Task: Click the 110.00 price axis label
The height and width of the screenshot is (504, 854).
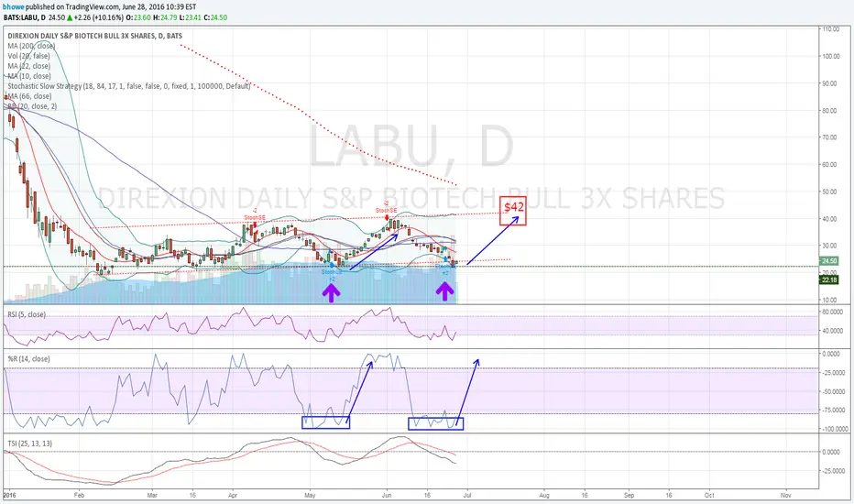Action: [x=830, y=29]
